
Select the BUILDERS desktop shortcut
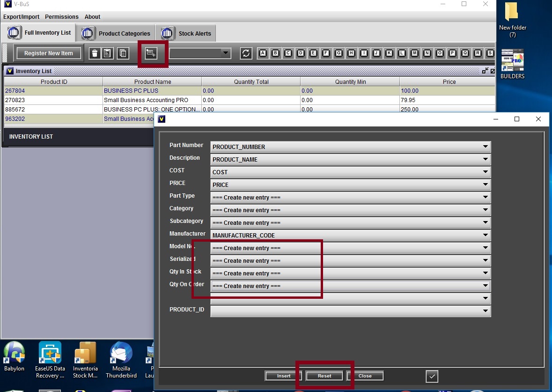512,64
